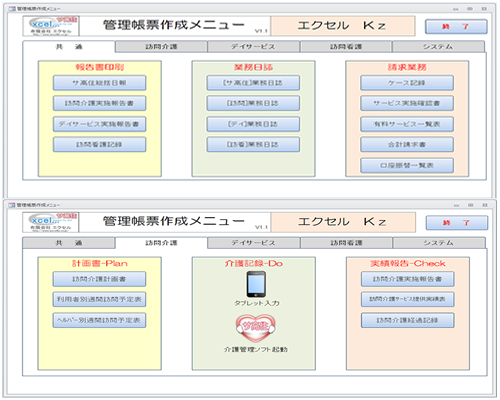The width and height of the screenshot is (500, 400).
Task: Select 口座振替一覧表 button
Action: click(x=407, y=165)
